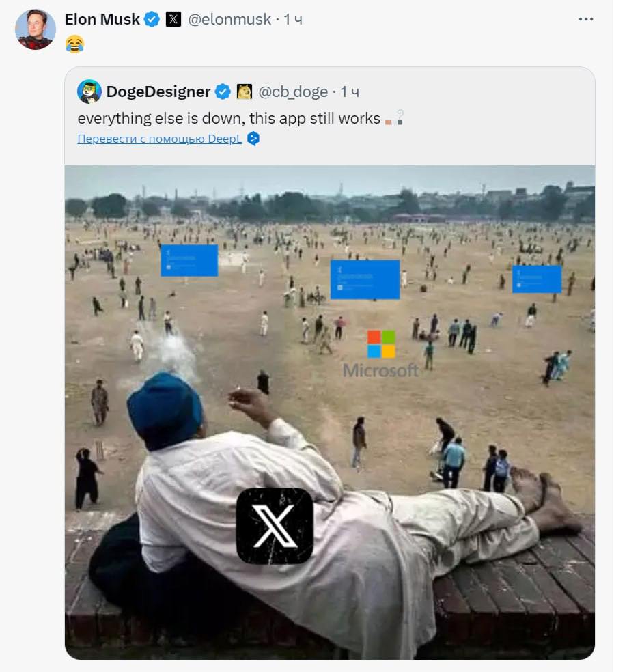Image resolution: width=627 pixels, height=672 pixels.
Task: Click the post timestamp next to @elonmusk
Action: pos(293,20)
